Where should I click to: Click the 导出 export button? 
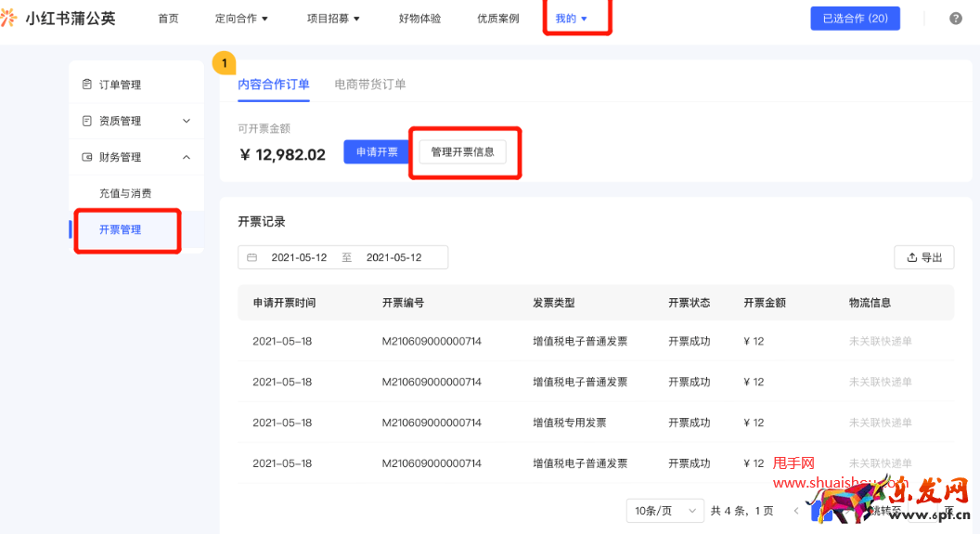pyautogui.click(x=924, y=257)
